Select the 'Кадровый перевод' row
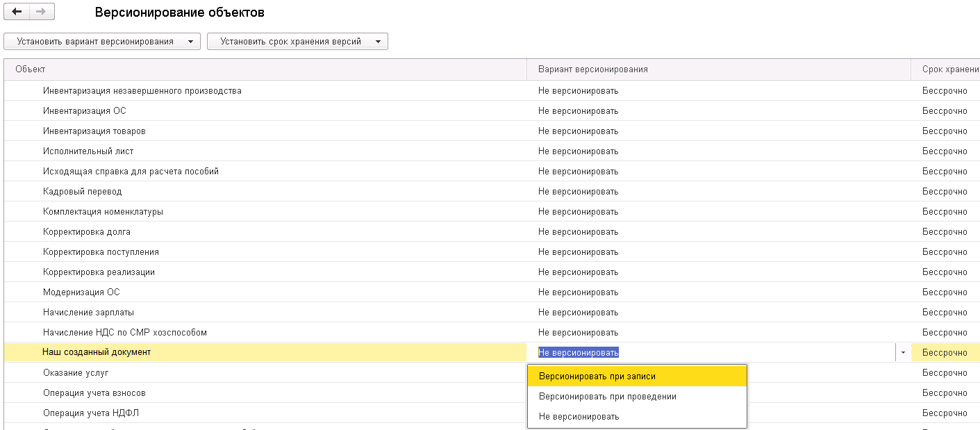 83,192
